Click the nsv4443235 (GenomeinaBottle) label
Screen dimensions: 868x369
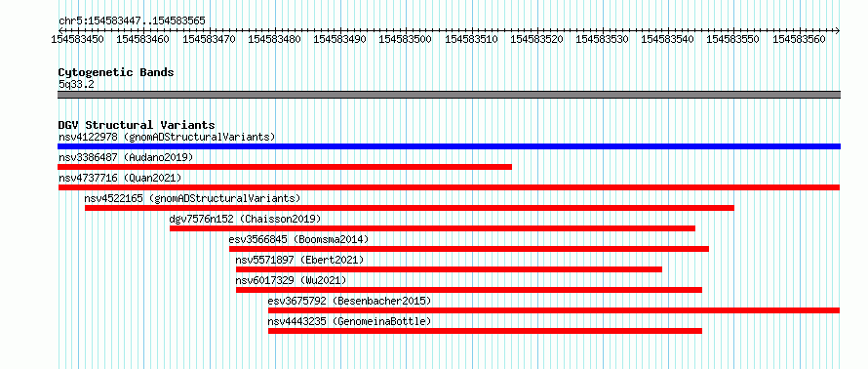coord(349,321)
